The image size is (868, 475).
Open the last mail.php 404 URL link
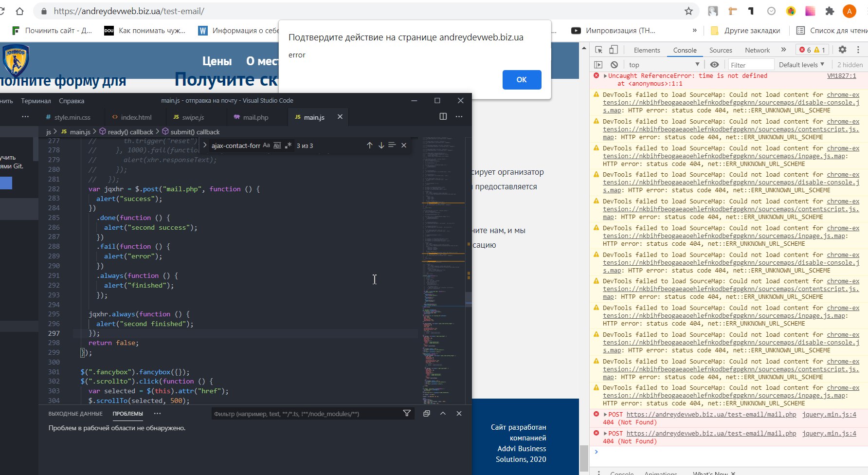(x=711, y=434)
